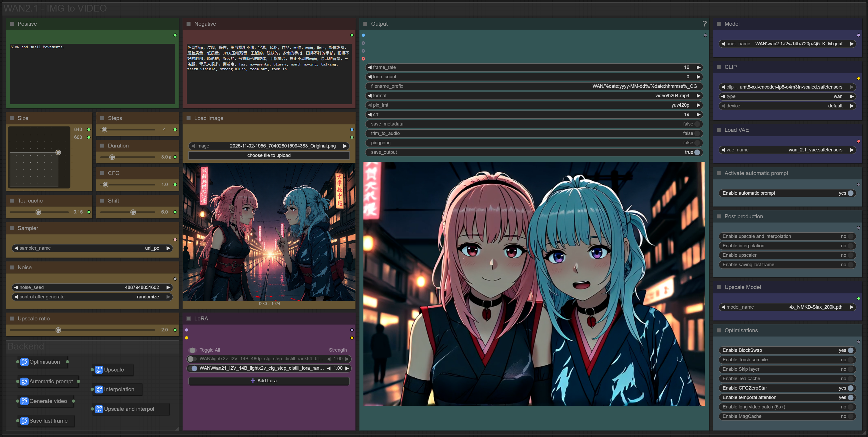Toggle Enable automatic prompt switch
Viewport: 868px width, 437px height.
(x=850, y=193)
